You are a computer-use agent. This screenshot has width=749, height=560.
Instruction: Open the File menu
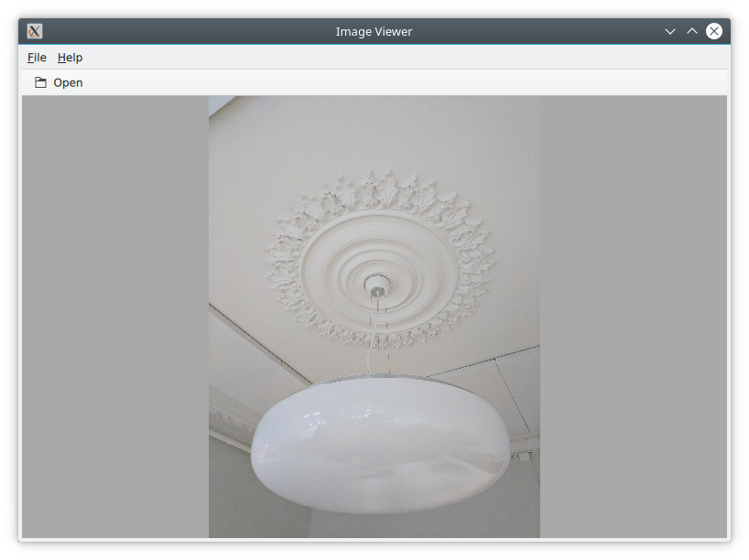click(x=37, y=58)
